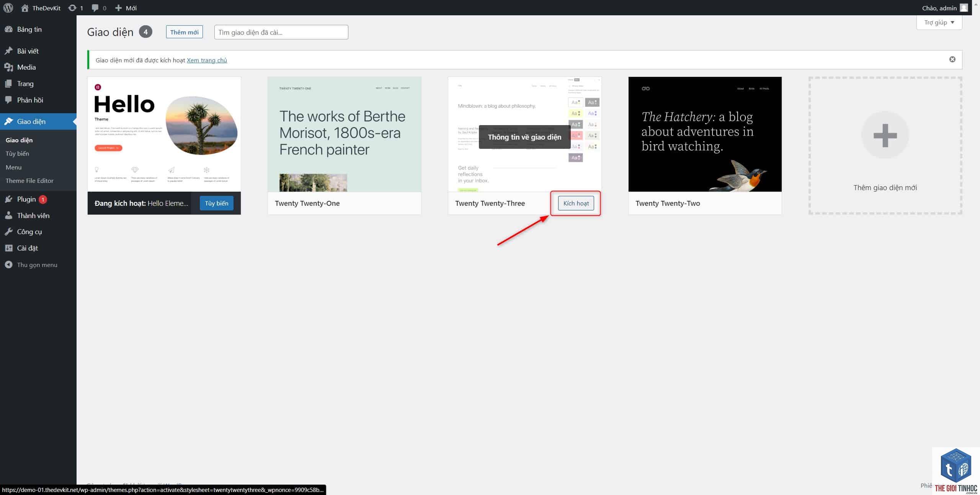
Task: Open the WordPress logo menu
Action: pos(8,8)
